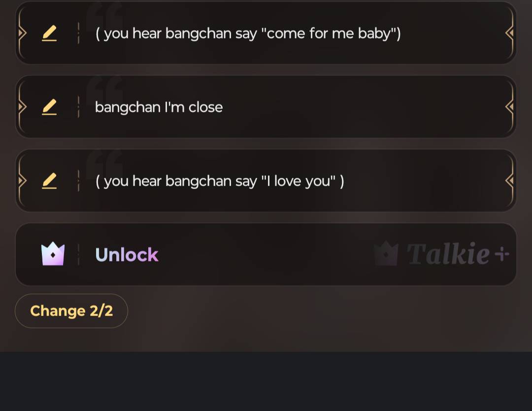Click right arrow ornament on "I love you" row
The image size is (532, 411).
[509, 181]
